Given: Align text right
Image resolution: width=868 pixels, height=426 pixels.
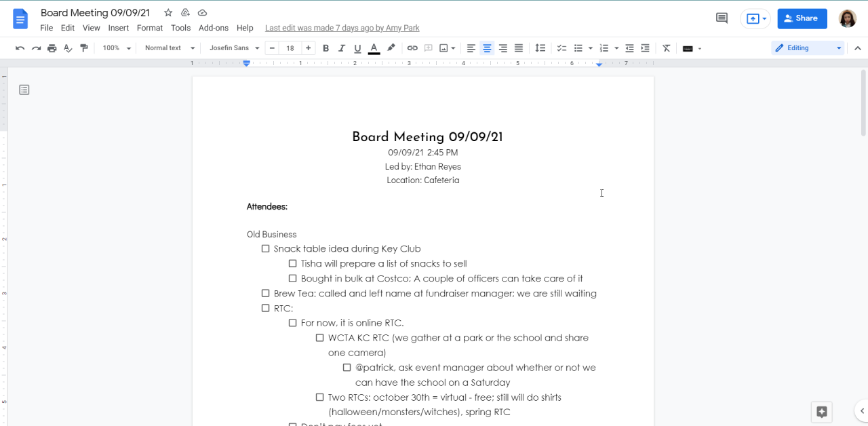Looking at the screenshot, I should click(503, 48).
